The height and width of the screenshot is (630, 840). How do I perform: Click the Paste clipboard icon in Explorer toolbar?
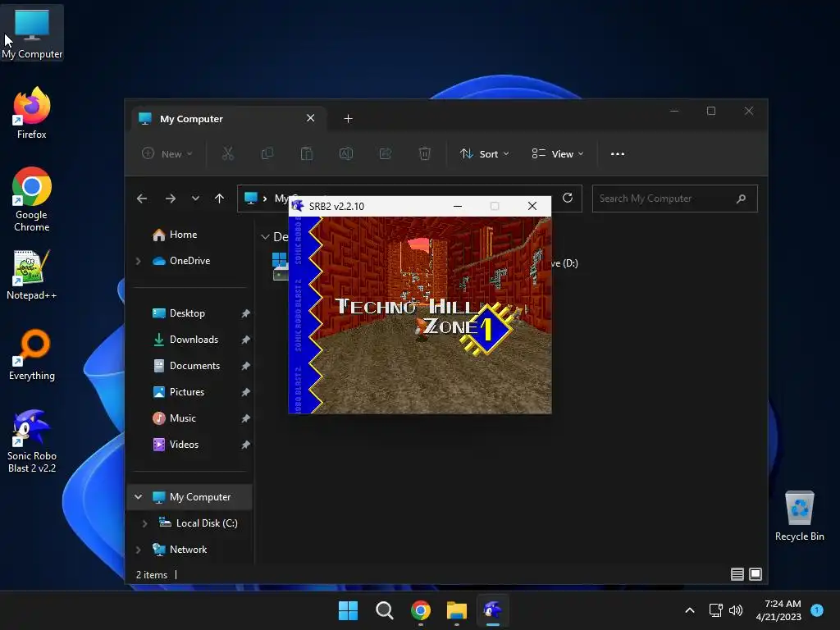pyautogui.click(x=307, y=153)
